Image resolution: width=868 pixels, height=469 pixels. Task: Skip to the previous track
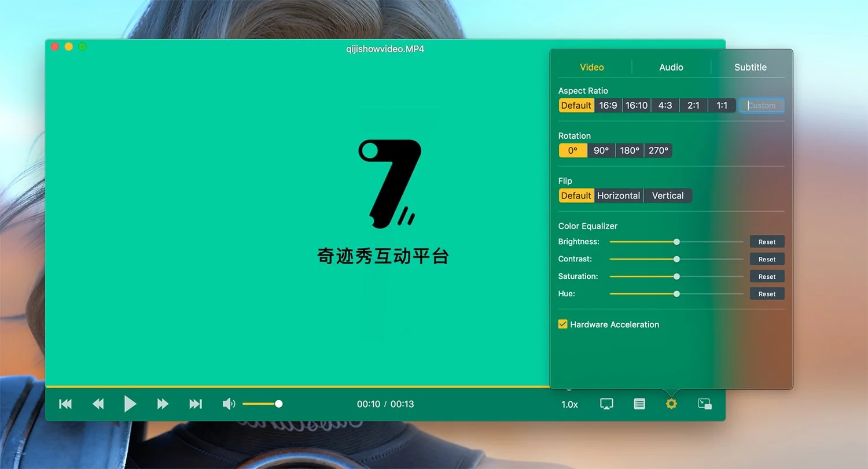[x=65, y=404]
